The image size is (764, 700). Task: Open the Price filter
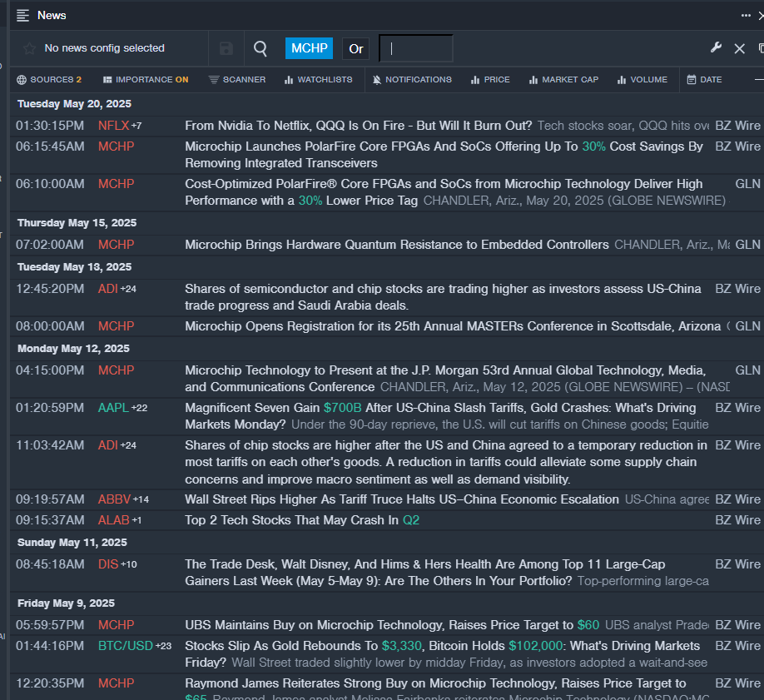(x=490, y=79)
